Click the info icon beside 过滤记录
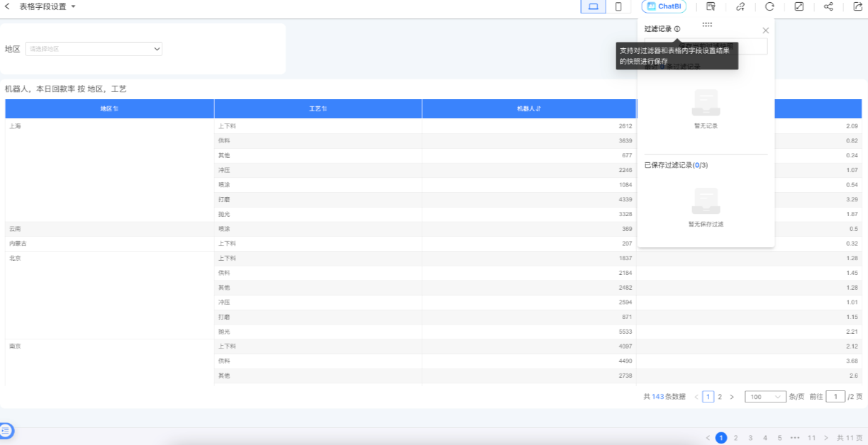 coord(677,29)
